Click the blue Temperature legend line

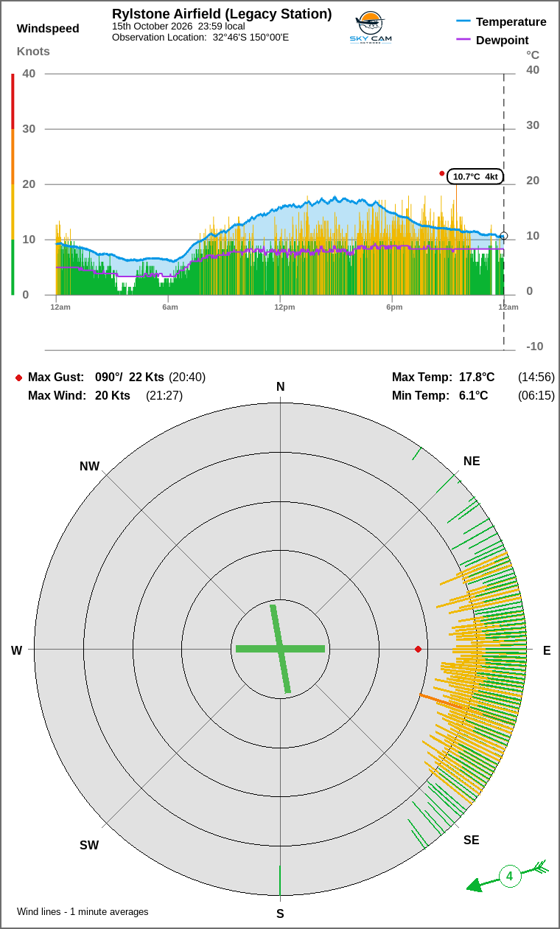[x=463, y=21]
